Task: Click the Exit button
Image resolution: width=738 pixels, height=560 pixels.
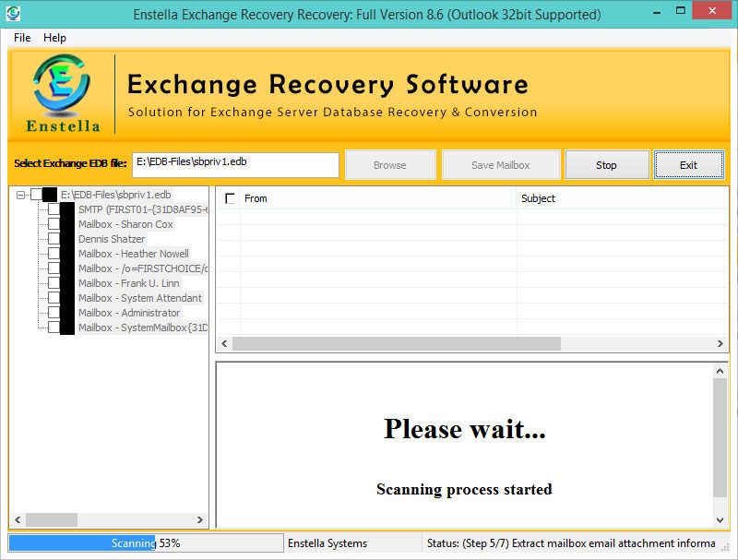Action: click(x=688, y=165)
